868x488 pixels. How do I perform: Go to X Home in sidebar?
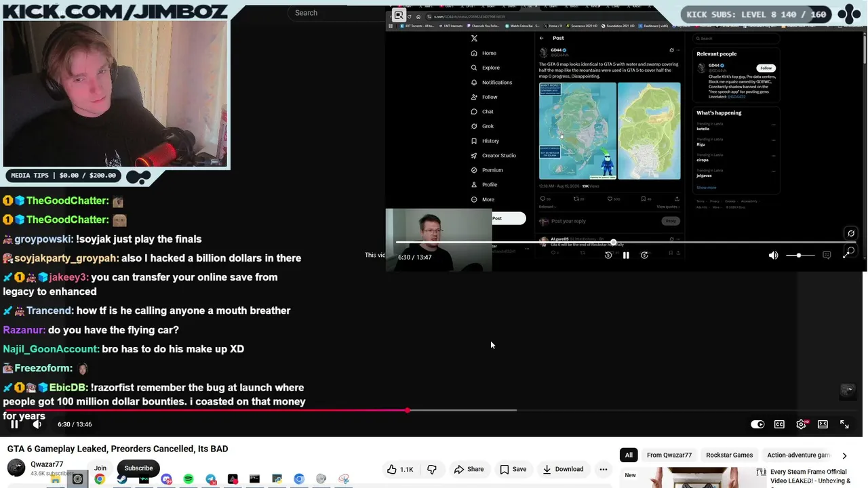(484, 53)
